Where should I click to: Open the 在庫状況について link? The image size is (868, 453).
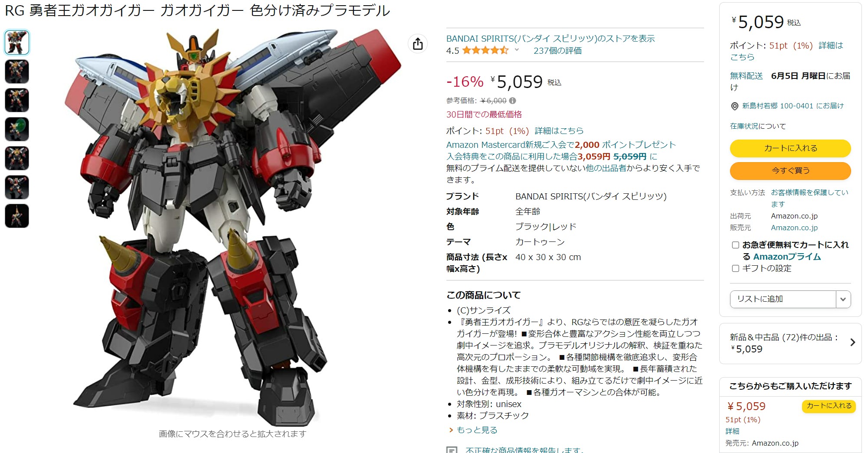click(x=758, y=126)
